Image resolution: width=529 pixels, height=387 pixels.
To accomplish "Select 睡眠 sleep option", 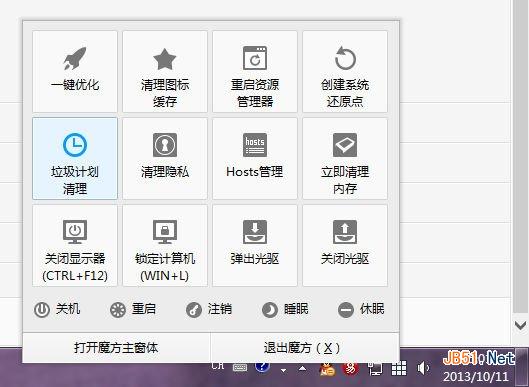I will pyautogui.click(x=285, y=309).
